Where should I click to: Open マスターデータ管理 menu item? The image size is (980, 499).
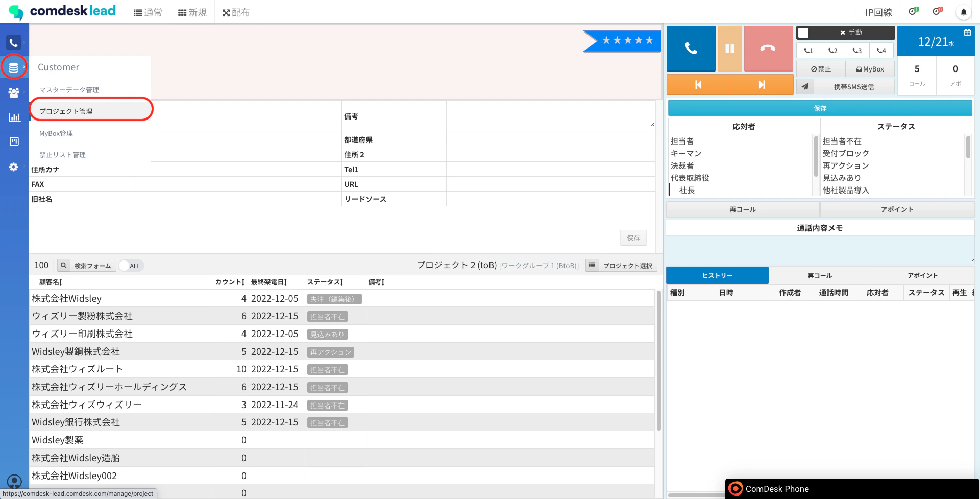click(69, 90)
